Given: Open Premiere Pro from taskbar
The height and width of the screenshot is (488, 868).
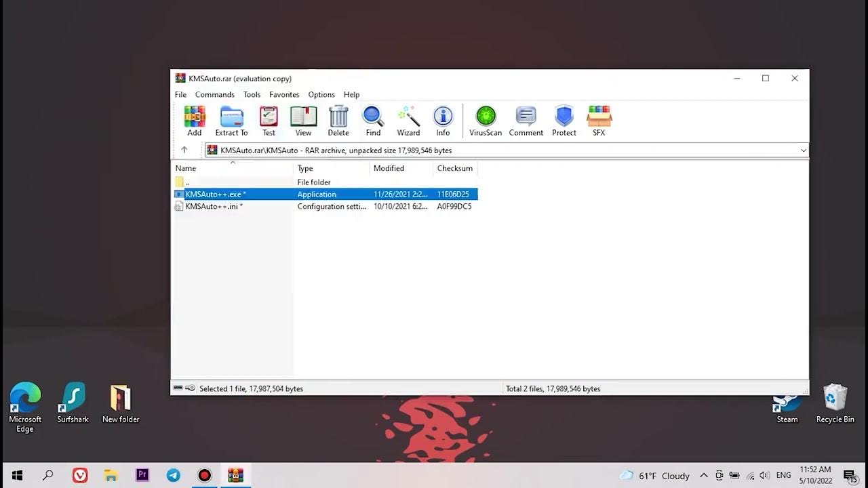Looking at the screenshot, I should click(142, 475).
